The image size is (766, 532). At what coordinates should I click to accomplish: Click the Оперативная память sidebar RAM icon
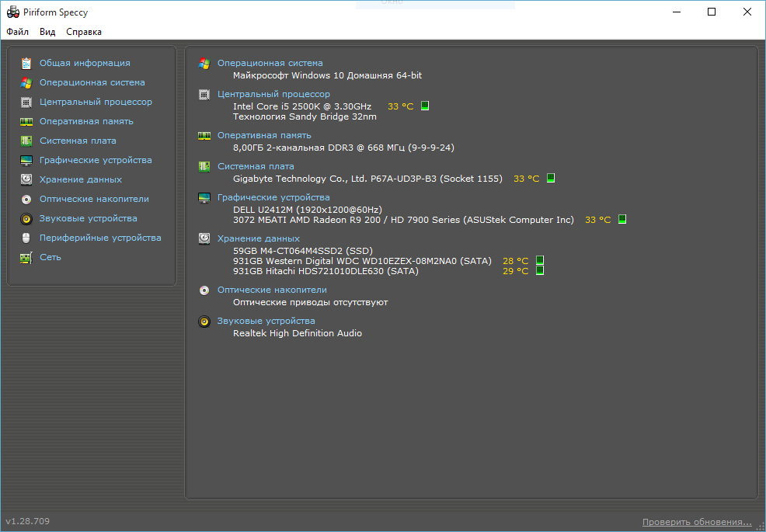point(26,122)
